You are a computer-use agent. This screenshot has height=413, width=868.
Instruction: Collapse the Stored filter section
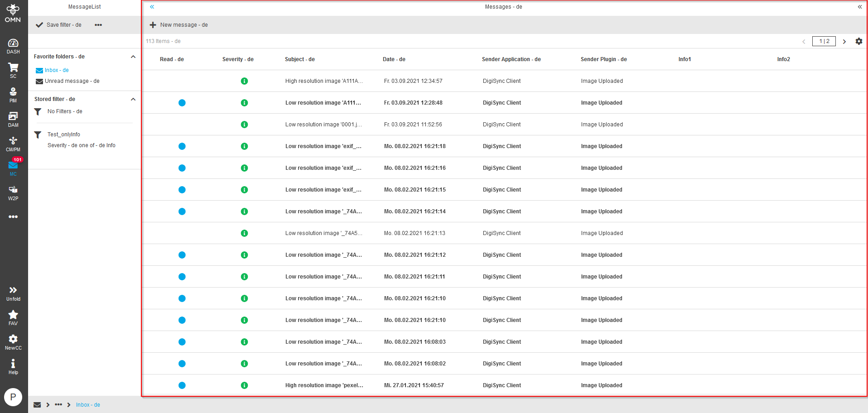(x=133, y=99)
